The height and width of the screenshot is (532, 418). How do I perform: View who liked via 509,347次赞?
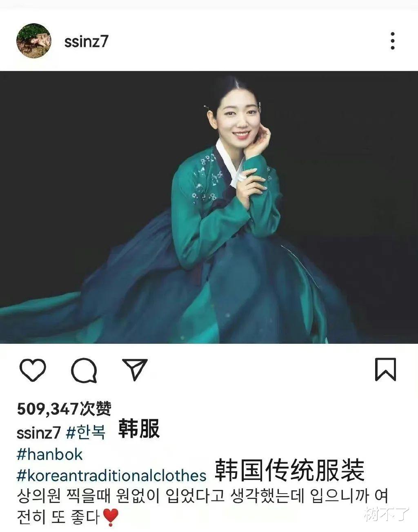pos(64,409)
